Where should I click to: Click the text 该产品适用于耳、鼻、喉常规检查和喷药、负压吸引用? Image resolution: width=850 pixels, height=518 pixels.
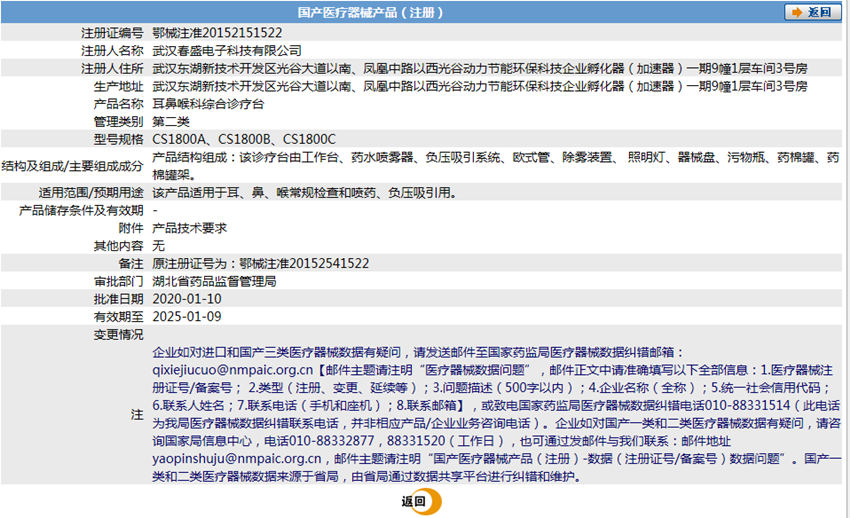pyautogui.click(x=304, y=192)
